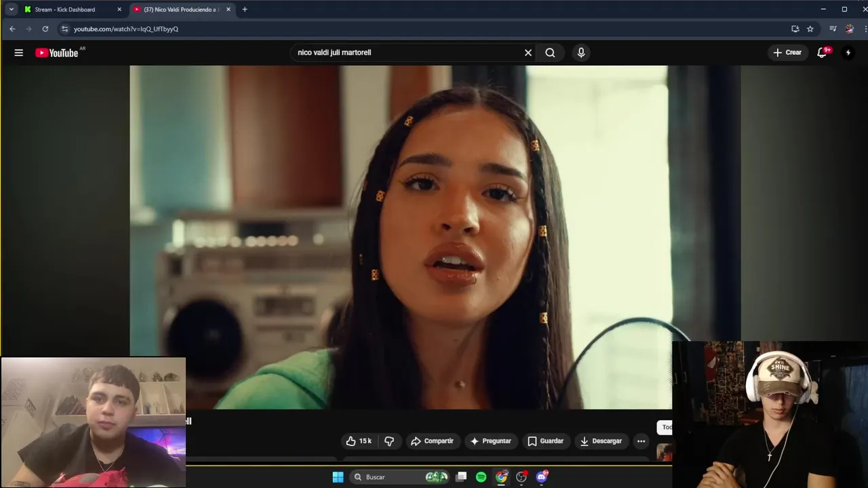The height and width of the screenshot is (488, 868).
Task: Open Task View on the taskbar
Action: point(461,477)
